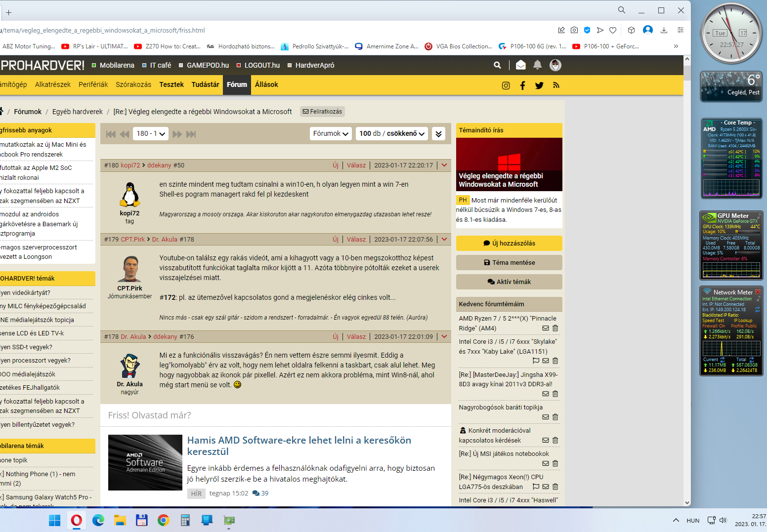Delete AMD Ryzen 7 favorite with trash icon
This screenshot has width=767, height=532.
(555, 328)
